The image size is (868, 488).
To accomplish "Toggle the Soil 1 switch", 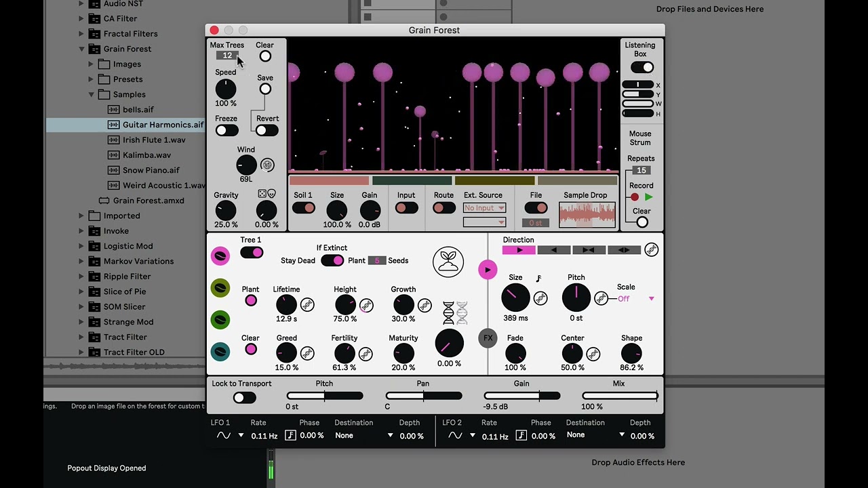I will click(x=303, y=208).
